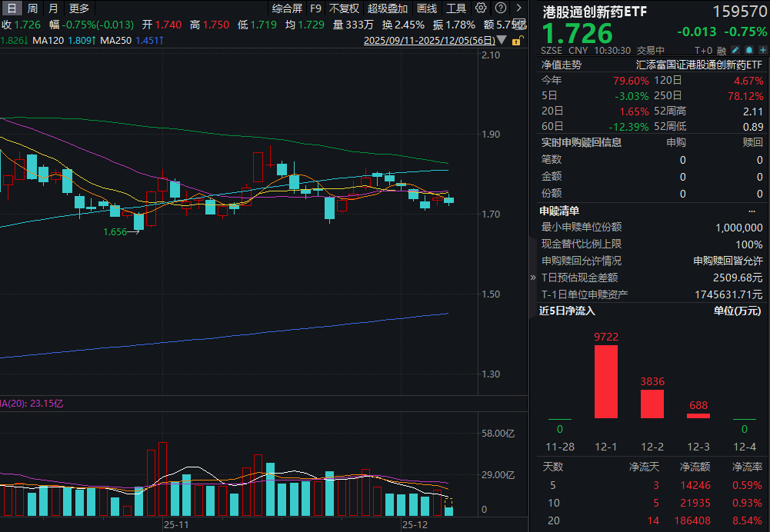
Task: Click the 融 margin trading icon
Action: (x=722, y=48)
